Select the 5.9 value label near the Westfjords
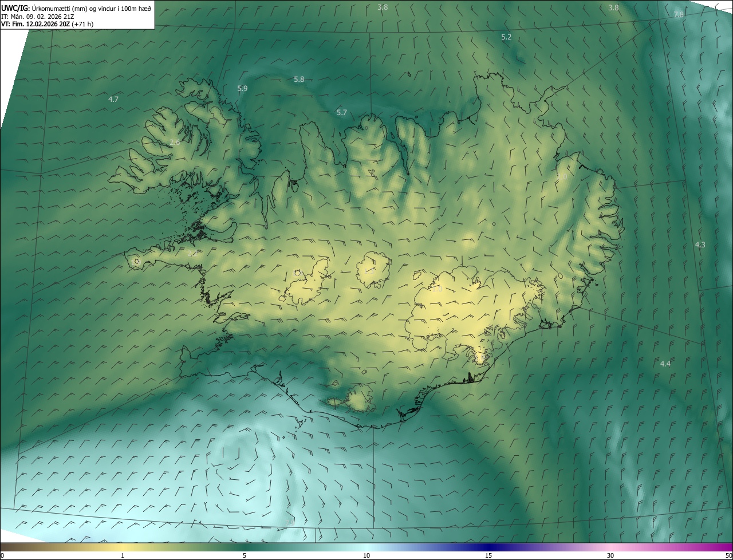The width and height of the screenshot is (733, 560). [x=242, y=88]
